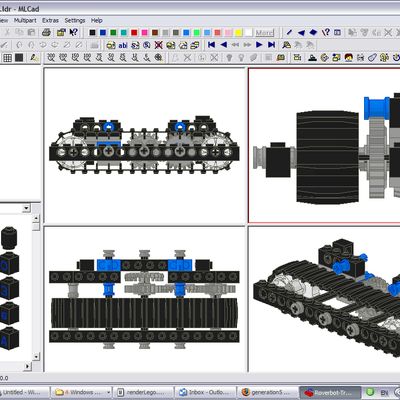Viewport: 400px width, 400px height.
Task: Click the blueprint view mode icon
Action: tap(286, 45)
